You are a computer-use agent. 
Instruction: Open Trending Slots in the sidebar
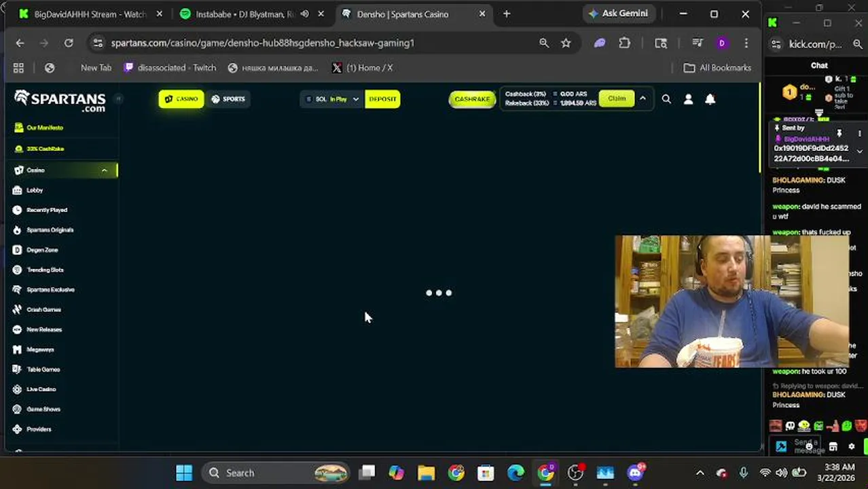tap(44, 270)
